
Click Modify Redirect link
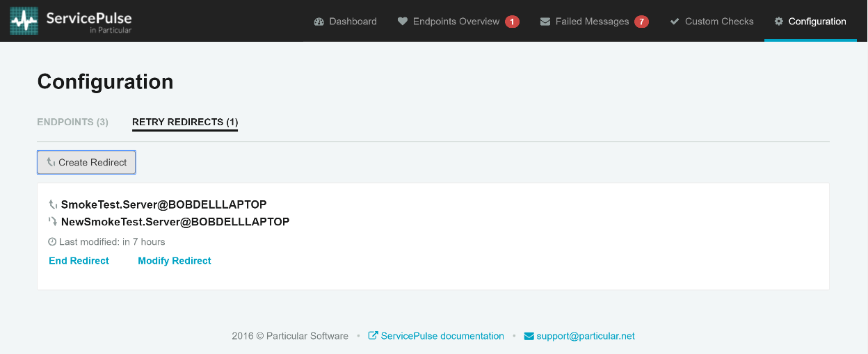[175, 261]
